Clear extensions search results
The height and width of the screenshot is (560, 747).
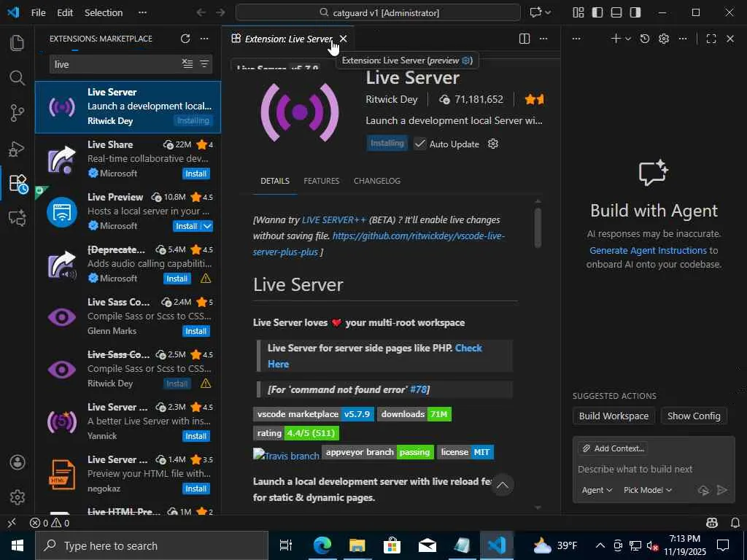pyautogui.click(x=187, y=64)
